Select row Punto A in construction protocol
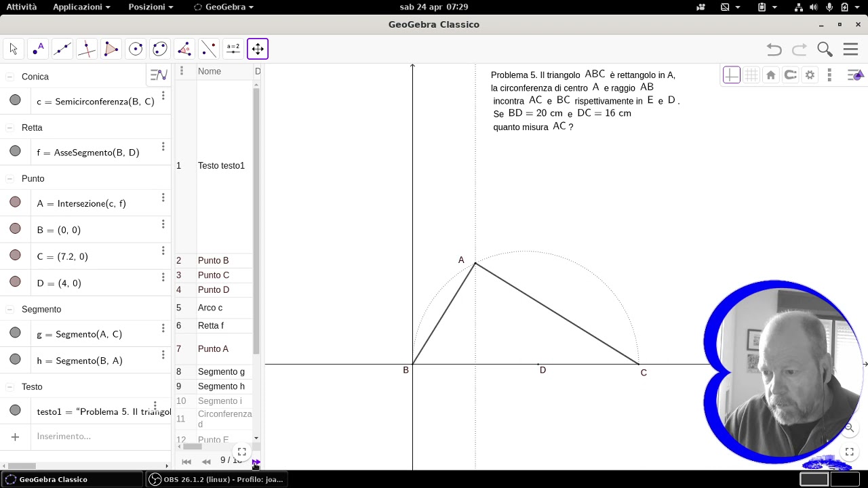868x488 pixels. tap(214, 349)
